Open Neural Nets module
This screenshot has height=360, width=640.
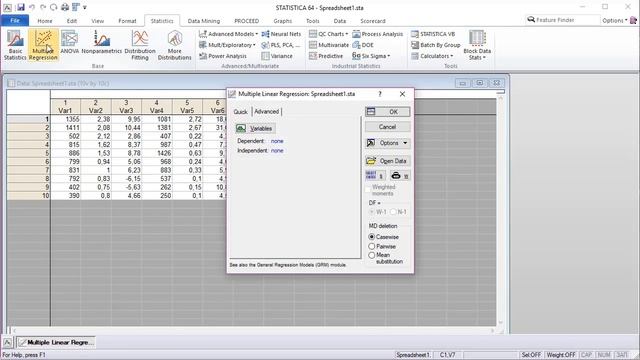pyautogui.click(x=281, y=34)
